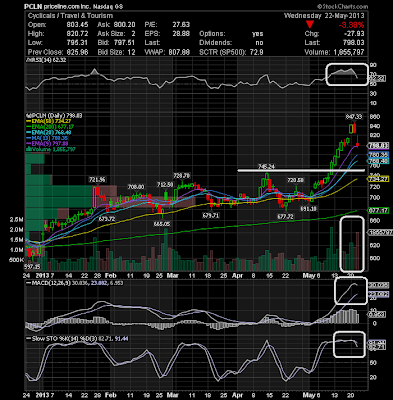Select the header Last value 798.03
393x400 pixels.
(x=354, y=43)
